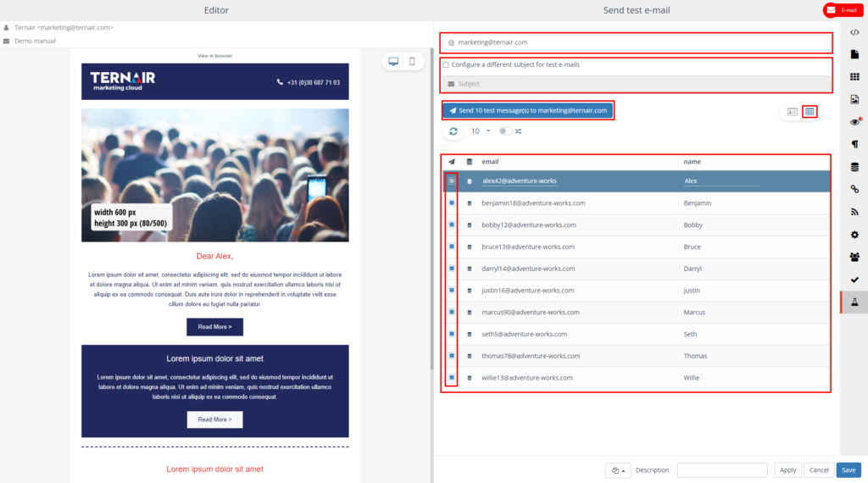
Task: Click the Subject input field
Action: click(x=637, y=84)
